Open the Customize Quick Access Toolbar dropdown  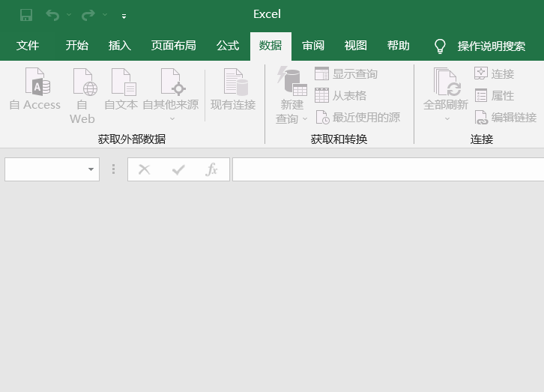click(124, 16)
